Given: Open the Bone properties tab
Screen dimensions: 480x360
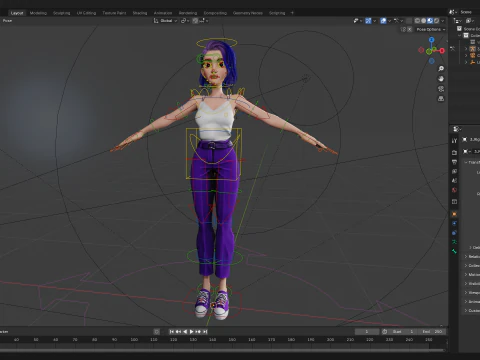Looking at the screenshot, I should coord(454,251).
